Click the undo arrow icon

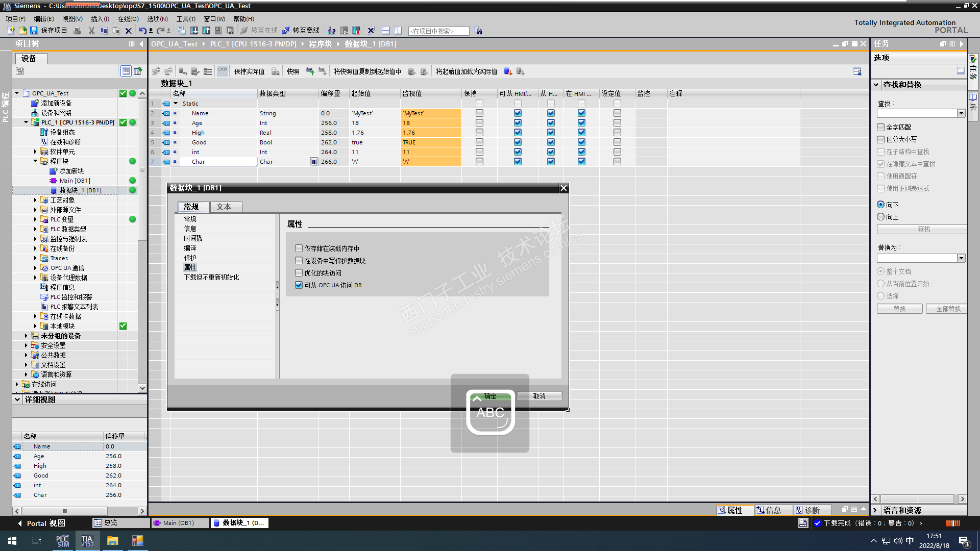[142, 31]
